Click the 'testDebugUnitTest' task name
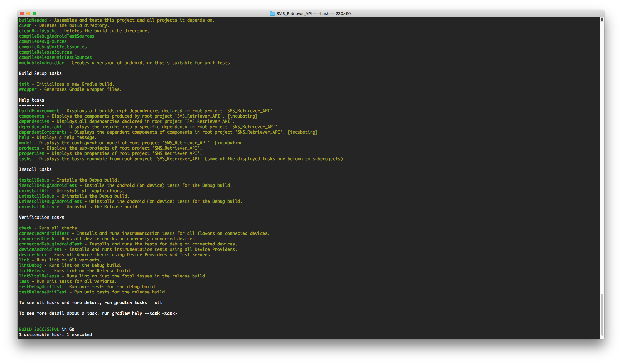The width and height of the screenshot is (622, 364). [40, 287]
